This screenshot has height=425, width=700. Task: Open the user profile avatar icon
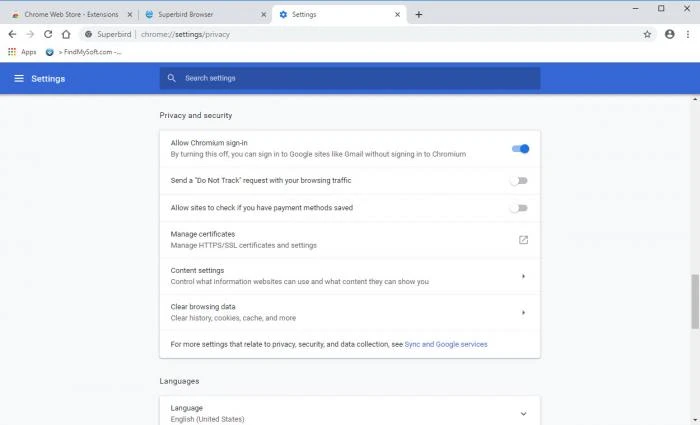(x=669, y=34)
